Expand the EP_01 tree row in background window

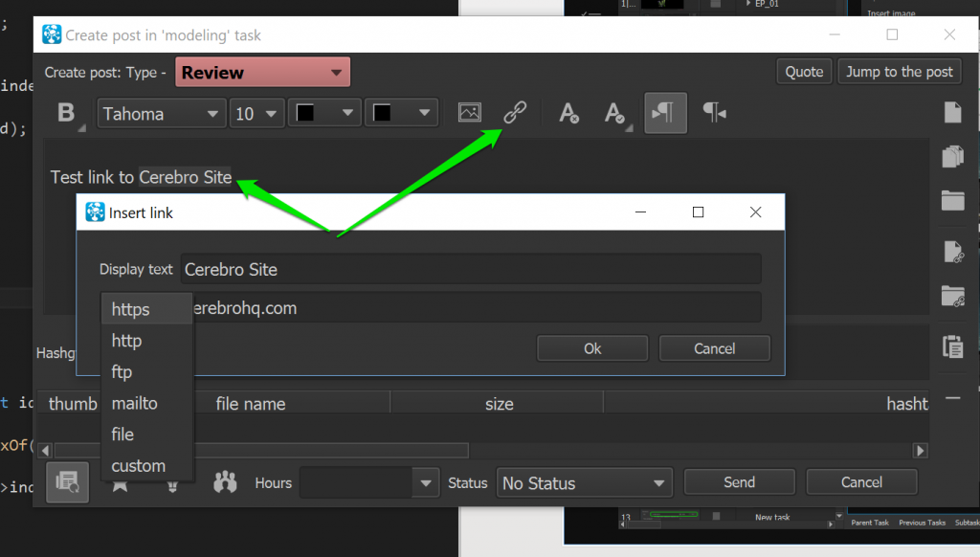tap(748, 4)
